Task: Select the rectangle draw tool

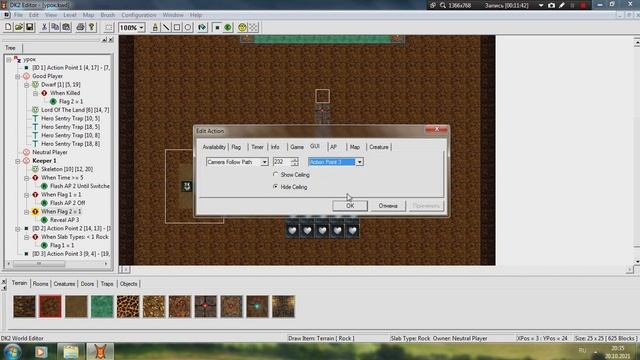Action: point(177,27)
